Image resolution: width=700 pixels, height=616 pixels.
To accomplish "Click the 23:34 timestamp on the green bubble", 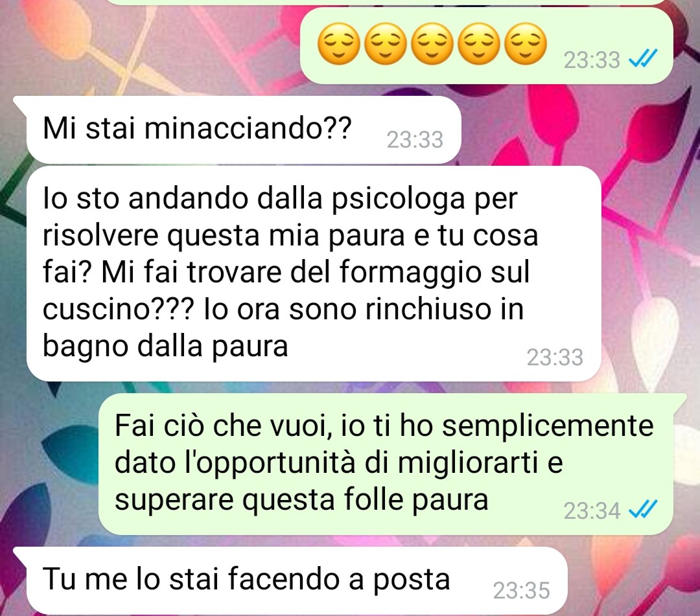I will [592, 510].
